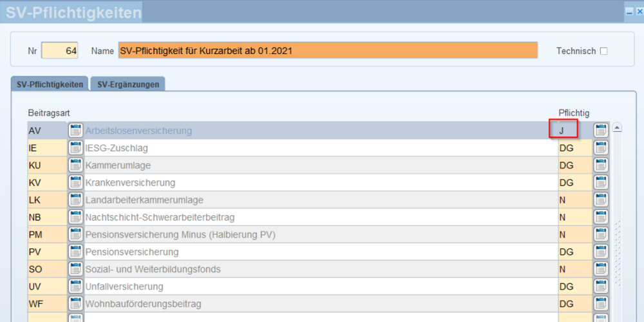Click the Nr input field showing 64
644x322 pixels.
pos(59,51)
